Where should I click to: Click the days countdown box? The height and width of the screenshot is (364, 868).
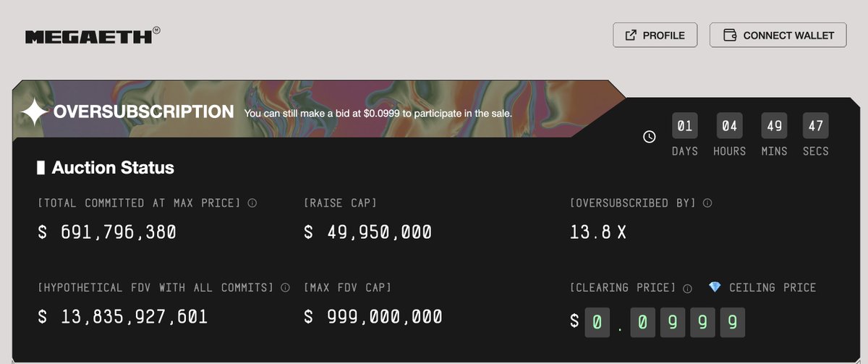(x=684, y=127)
